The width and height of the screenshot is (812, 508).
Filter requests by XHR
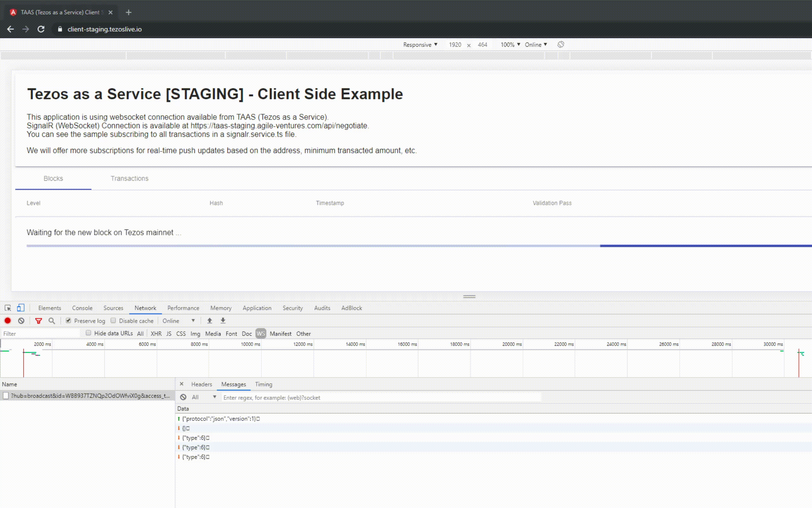156,334
